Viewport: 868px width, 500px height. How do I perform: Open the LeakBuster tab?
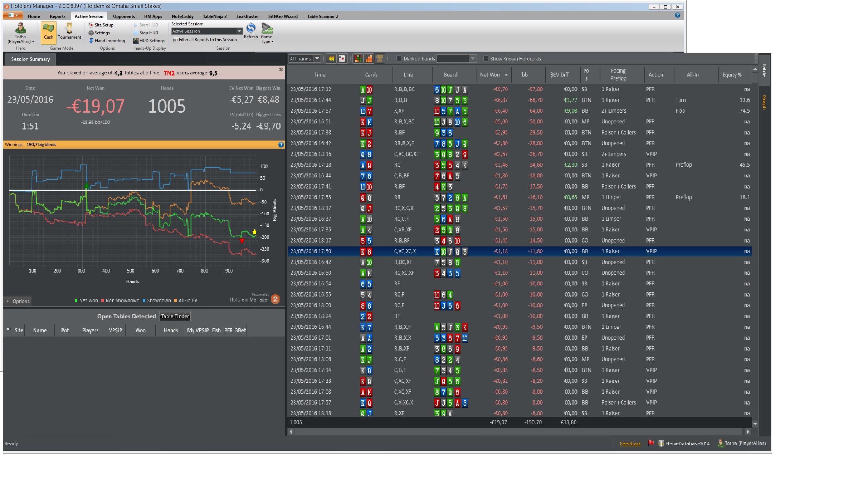247,16
